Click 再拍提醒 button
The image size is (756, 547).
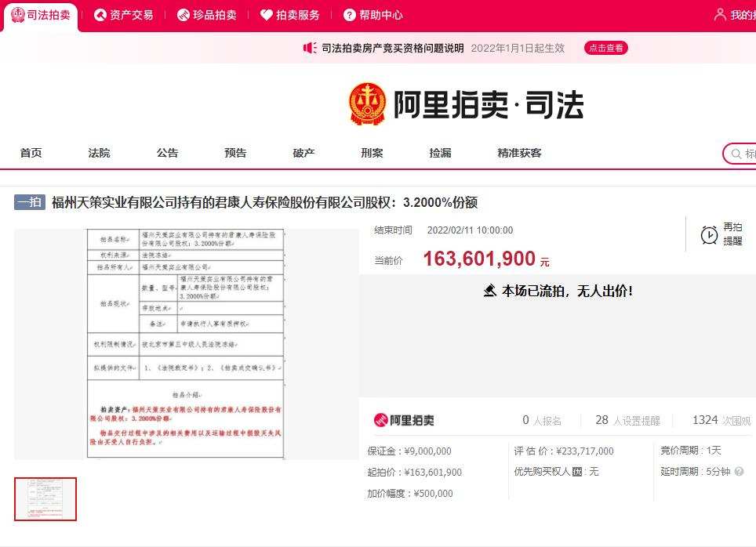(721, 234)
